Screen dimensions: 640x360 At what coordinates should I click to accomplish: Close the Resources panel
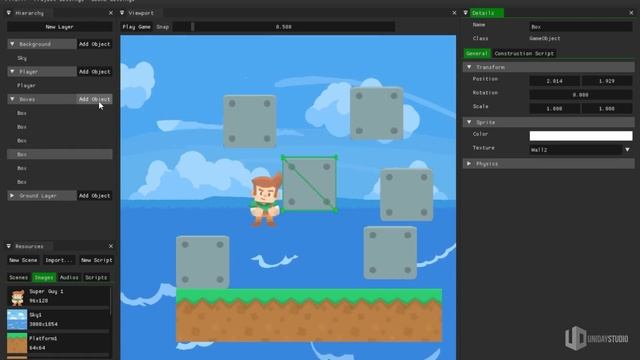click(x=111, y=246)
